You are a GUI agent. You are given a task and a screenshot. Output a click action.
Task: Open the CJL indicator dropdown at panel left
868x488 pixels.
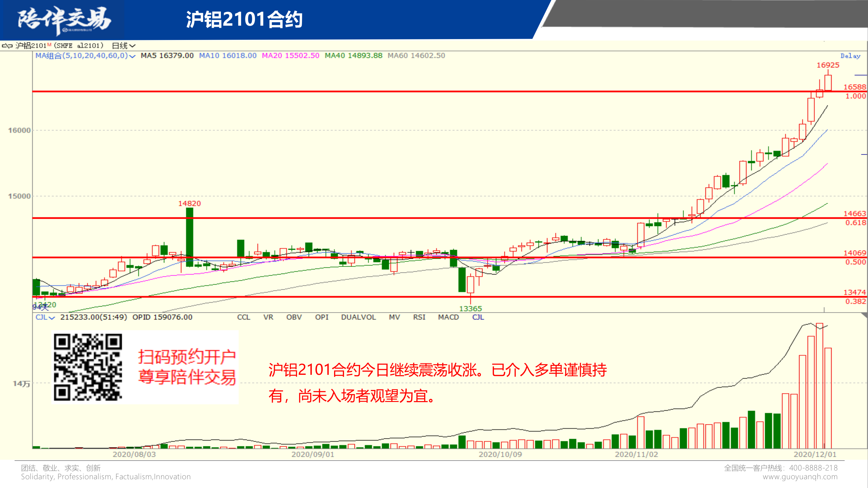[x=45, y=317]
